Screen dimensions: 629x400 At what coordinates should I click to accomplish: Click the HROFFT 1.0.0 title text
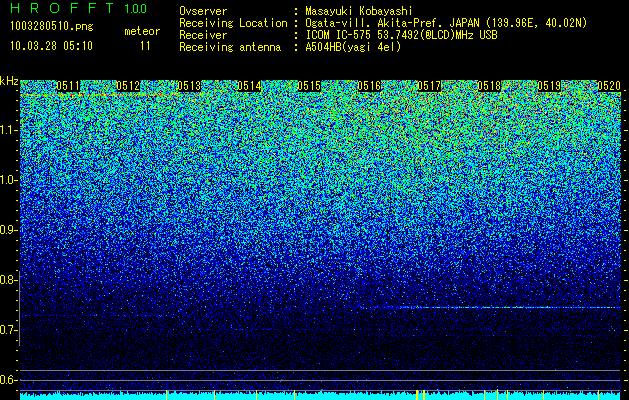coord(79,8)
